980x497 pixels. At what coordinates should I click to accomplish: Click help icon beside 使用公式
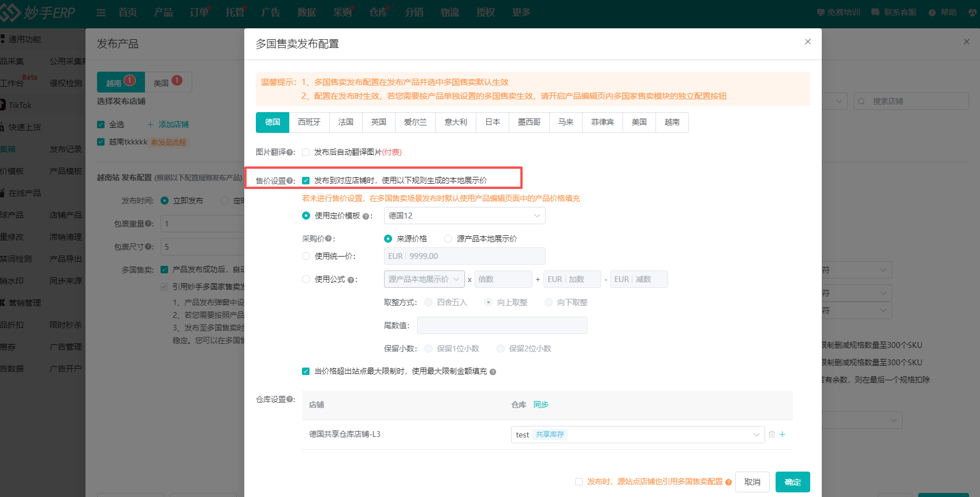pos(351,280)
